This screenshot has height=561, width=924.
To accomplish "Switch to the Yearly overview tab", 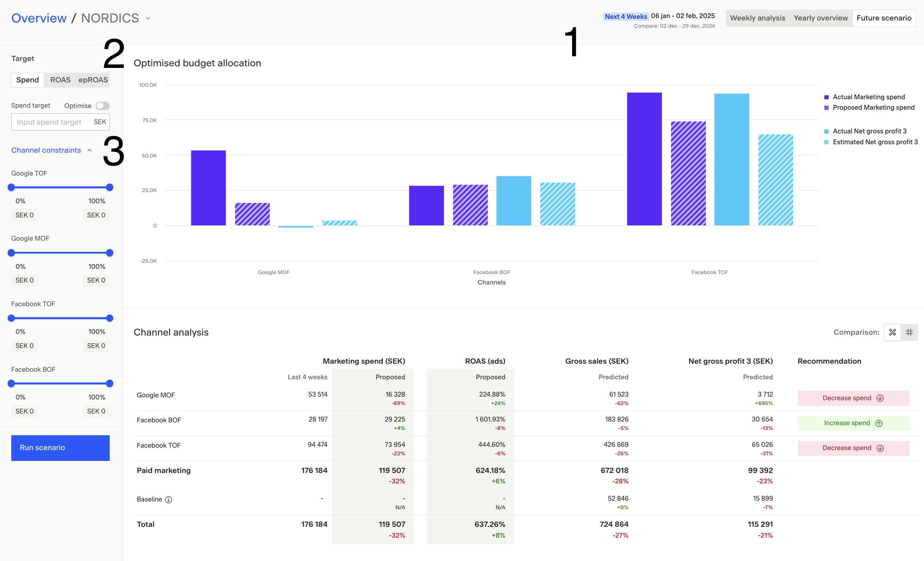I will click(x=820, y=18).
